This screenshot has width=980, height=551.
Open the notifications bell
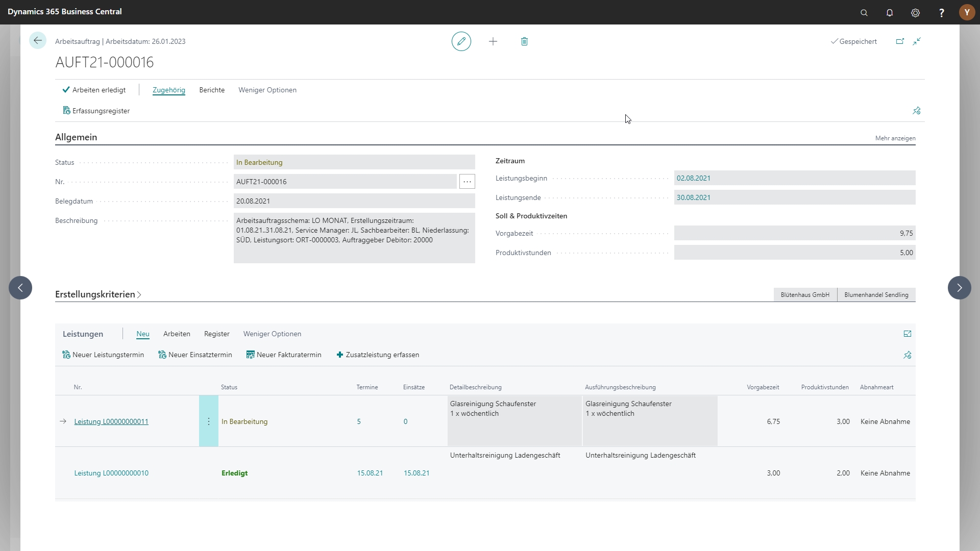point(890,13)
